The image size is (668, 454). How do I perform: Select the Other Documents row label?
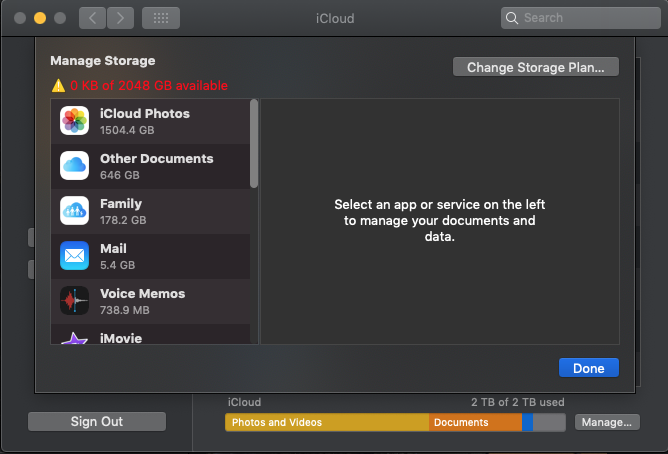click(157, 158)
